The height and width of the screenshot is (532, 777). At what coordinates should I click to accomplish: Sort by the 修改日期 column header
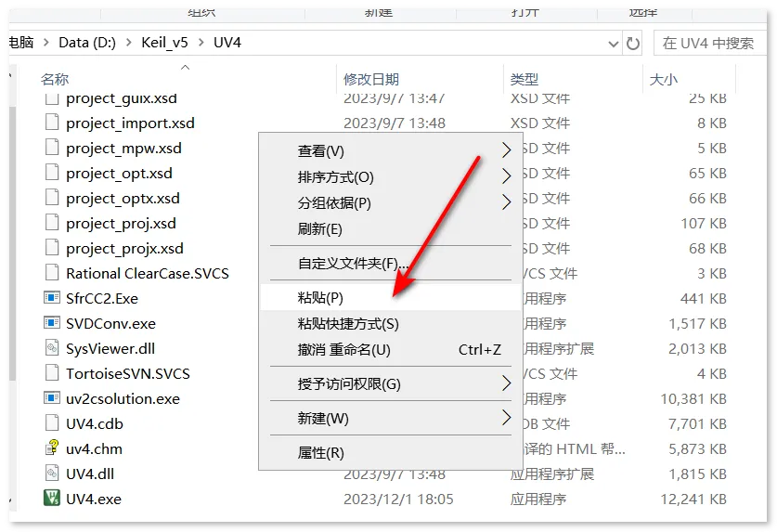pyautogui.click(x=371, y=79)
